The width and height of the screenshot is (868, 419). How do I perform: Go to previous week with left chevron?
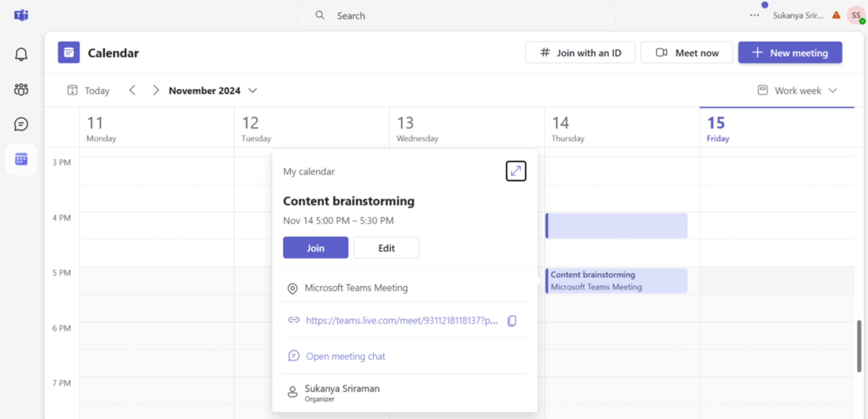pyautogui.click(x=132, y=90)
